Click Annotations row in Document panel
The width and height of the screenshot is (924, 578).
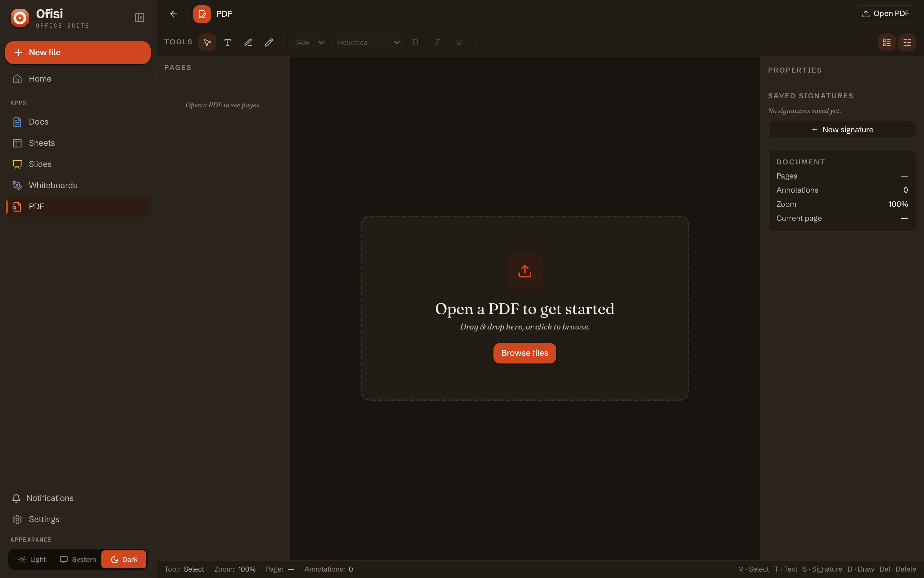(842, 190)
